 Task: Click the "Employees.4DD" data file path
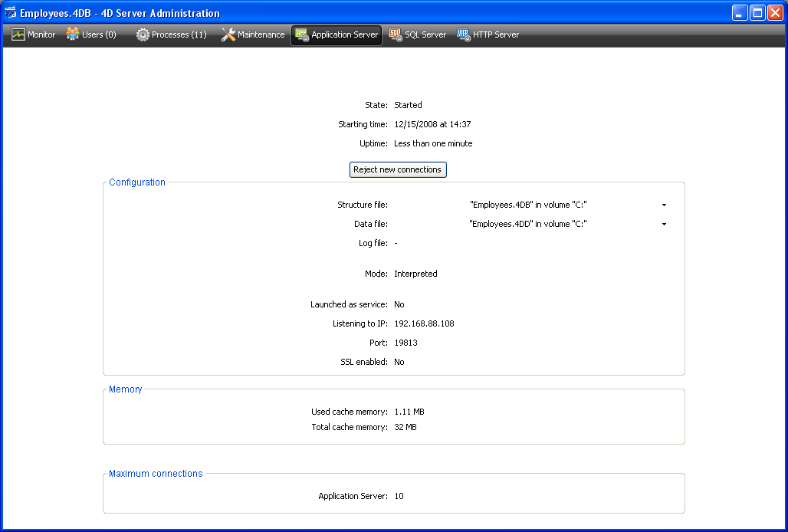[528, 224]
